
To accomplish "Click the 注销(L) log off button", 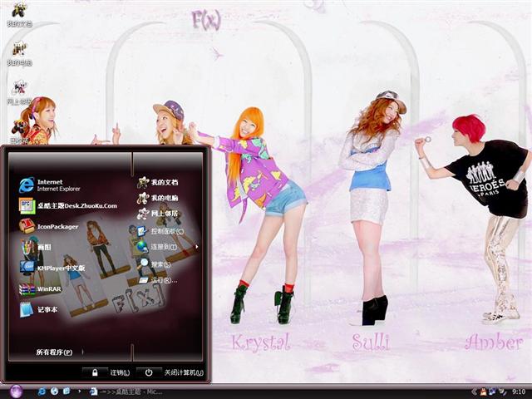I will coord(106,372).
